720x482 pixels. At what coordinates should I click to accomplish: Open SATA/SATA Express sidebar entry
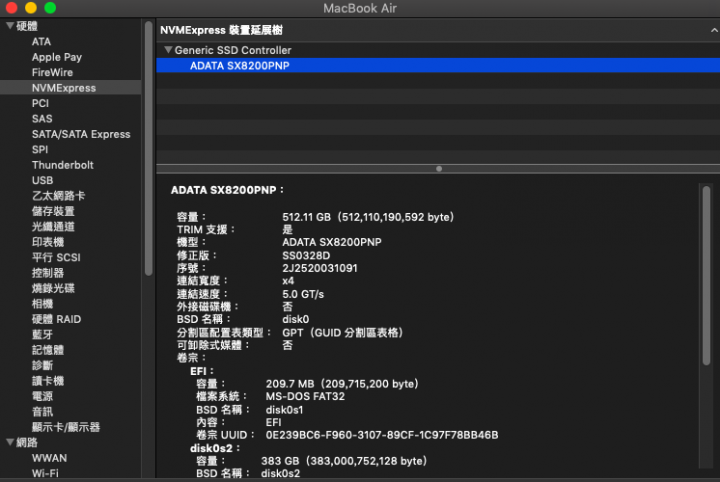tap(81, 134)
